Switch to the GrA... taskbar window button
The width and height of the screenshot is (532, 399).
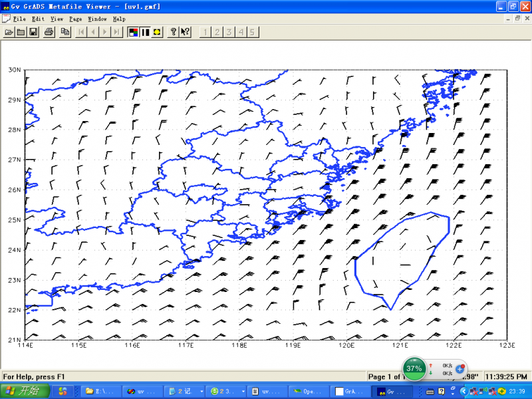coord(349,391)
